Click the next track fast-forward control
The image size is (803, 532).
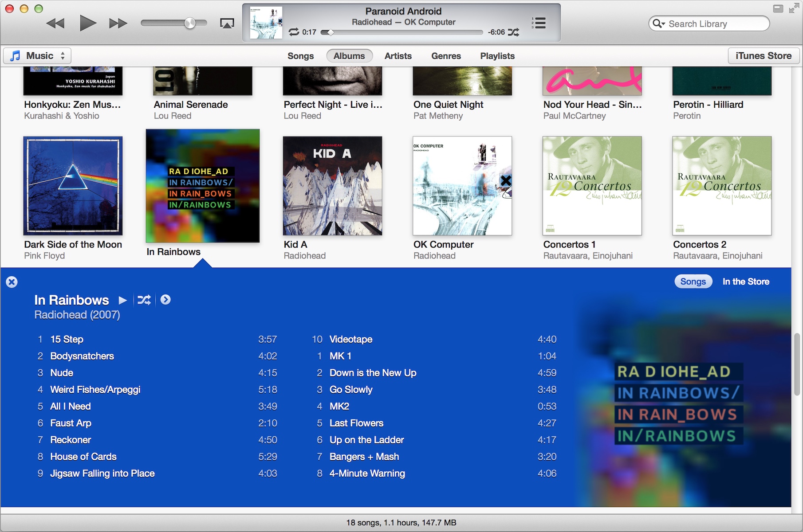[x=117, y=23]
